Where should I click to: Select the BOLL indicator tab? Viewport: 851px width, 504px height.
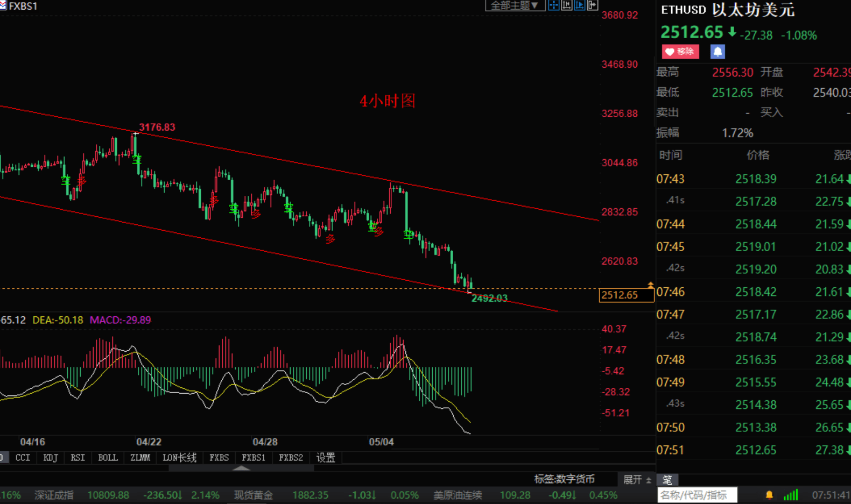(108, 458)
